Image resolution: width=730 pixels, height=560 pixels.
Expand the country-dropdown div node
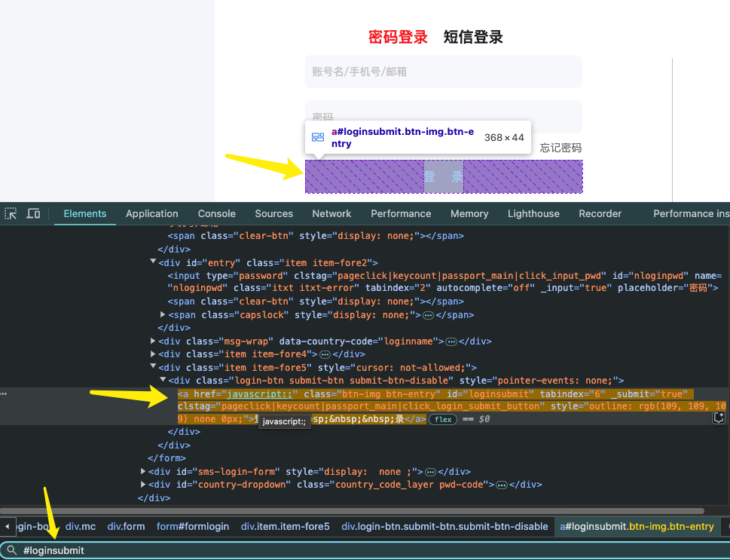tap(144, 485)
